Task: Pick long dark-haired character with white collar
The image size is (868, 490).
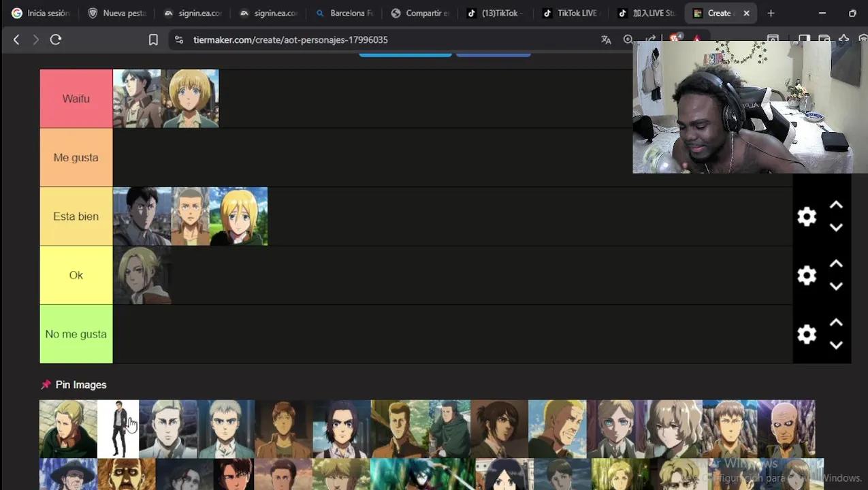Action: pyautogui.click(x=342, y=429)
